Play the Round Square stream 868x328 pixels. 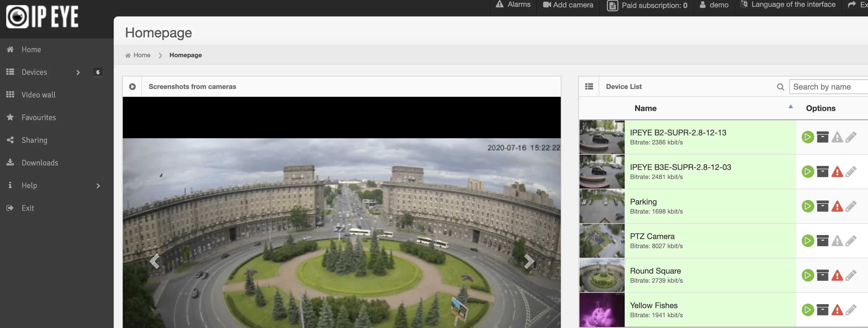pyautogui.click(x=808, y=275)
